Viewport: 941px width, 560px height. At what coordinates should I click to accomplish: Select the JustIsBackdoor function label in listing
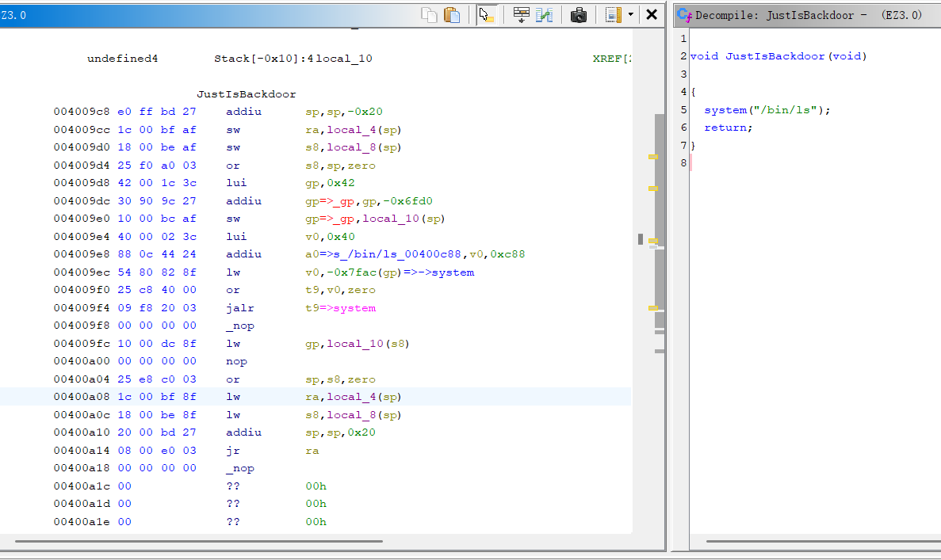(x=246, y=94)
